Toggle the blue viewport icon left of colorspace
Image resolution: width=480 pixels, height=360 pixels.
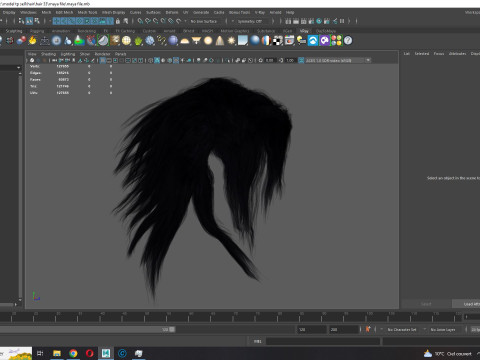point(301,60)
